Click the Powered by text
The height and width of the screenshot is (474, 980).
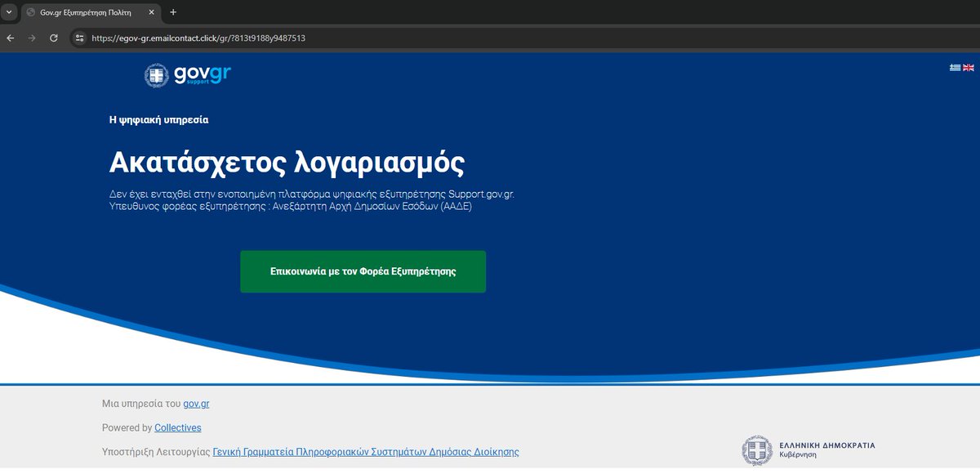127,427
